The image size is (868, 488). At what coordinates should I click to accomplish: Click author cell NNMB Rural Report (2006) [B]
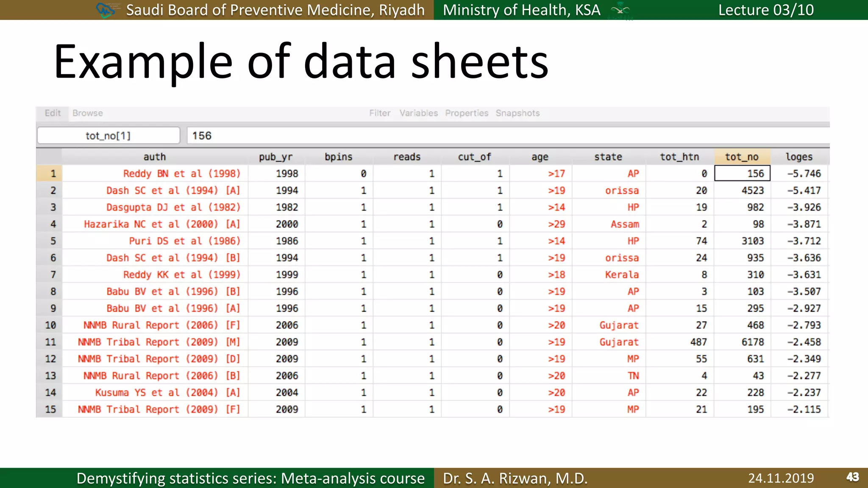point(155,376)
